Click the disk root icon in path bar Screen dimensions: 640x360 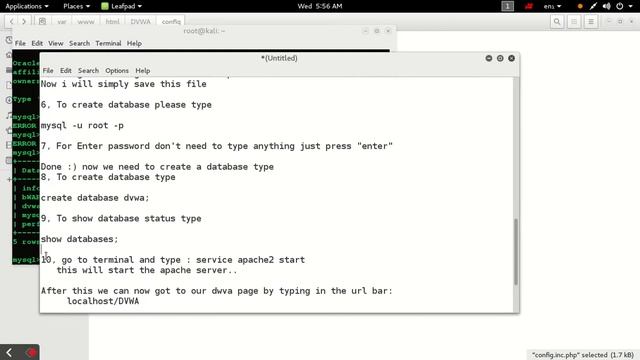[42, 22]
